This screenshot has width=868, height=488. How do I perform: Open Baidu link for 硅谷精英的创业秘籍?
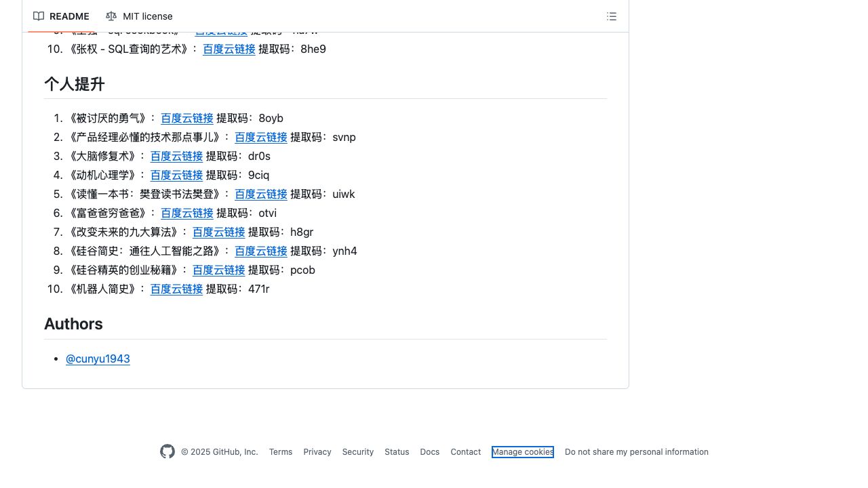coord(219,270)
